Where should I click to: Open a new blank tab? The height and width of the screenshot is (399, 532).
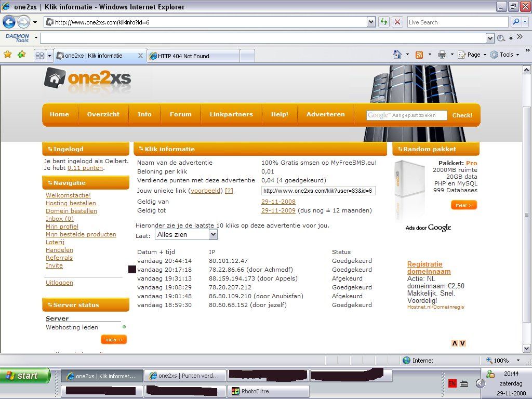pos(247,56)
